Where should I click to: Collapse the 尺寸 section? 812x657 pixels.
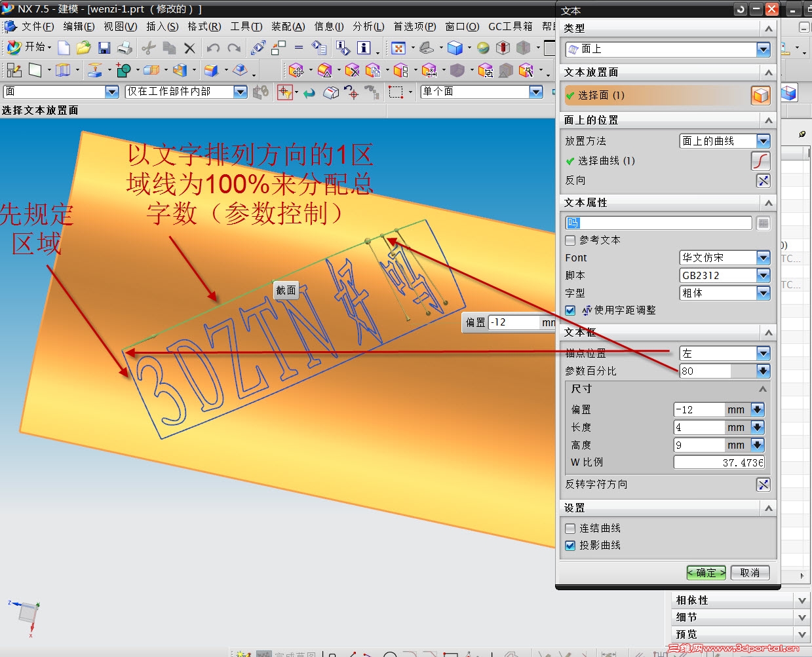[763, 389]
